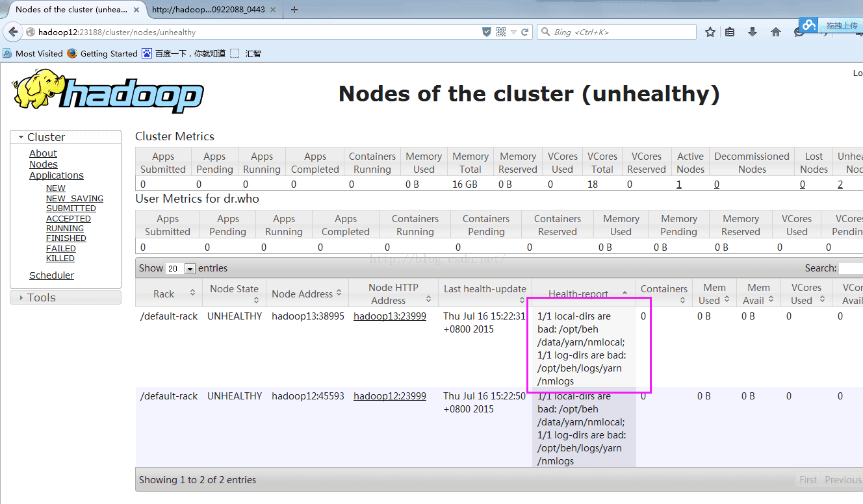The width and height of the screenshot is (863, 504).
Task: Click Unhealthy Nodes count link 2
Action: pos(840,184)
